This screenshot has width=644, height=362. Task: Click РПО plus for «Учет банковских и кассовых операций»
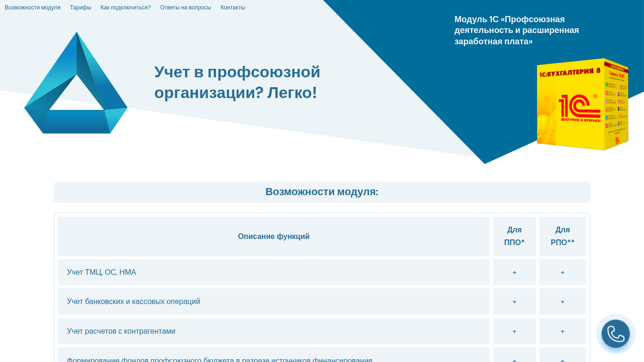[562, 302]
